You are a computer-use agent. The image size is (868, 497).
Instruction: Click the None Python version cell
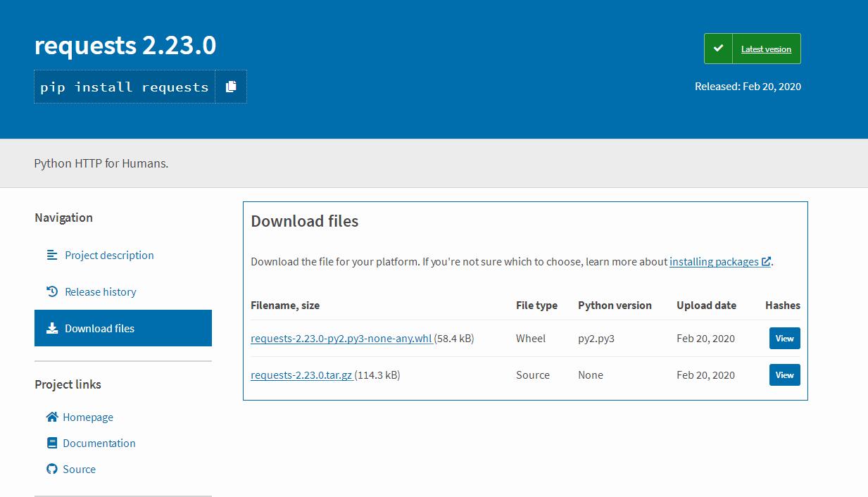click(591, 375)
